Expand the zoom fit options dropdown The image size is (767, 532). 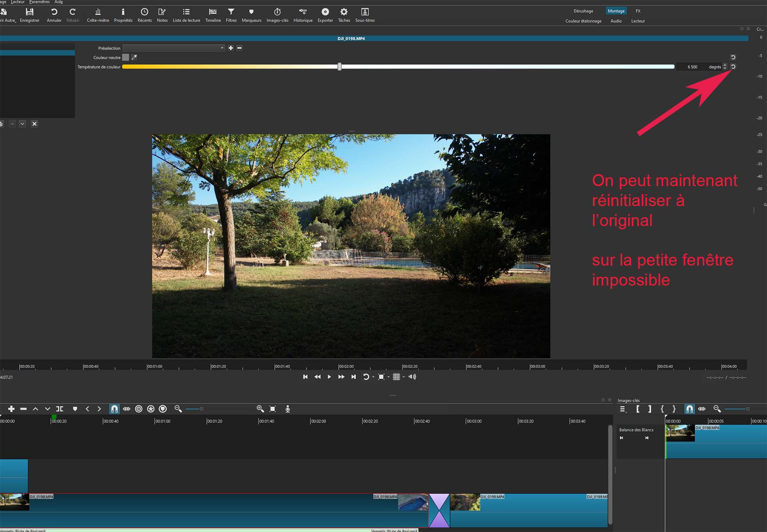coord(388,377)
